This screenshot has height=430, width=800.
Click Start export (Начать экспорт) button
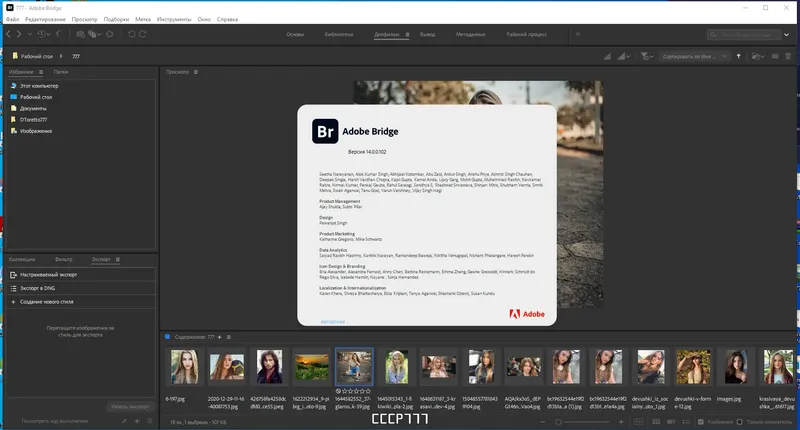pos(130,407)
